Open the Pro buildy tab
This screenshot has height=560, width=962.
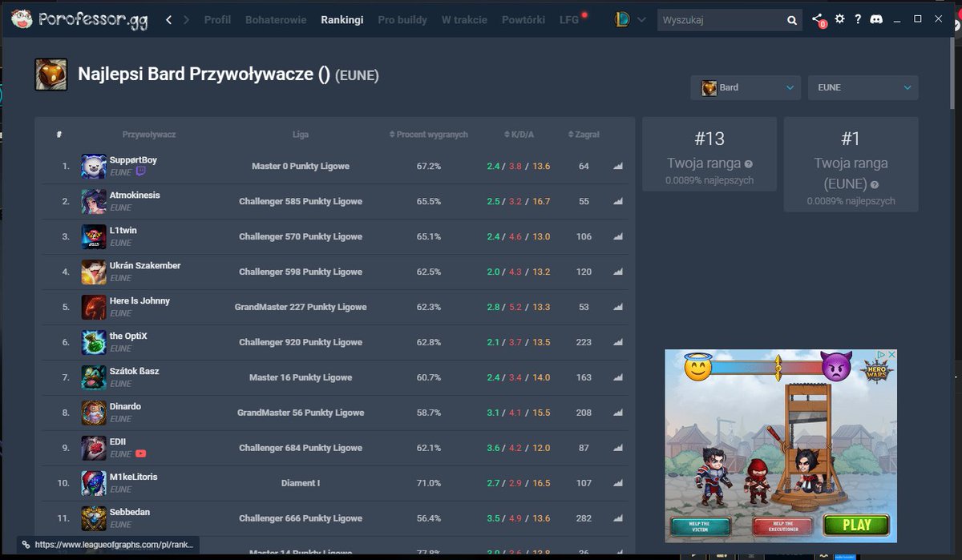point(402,20)
